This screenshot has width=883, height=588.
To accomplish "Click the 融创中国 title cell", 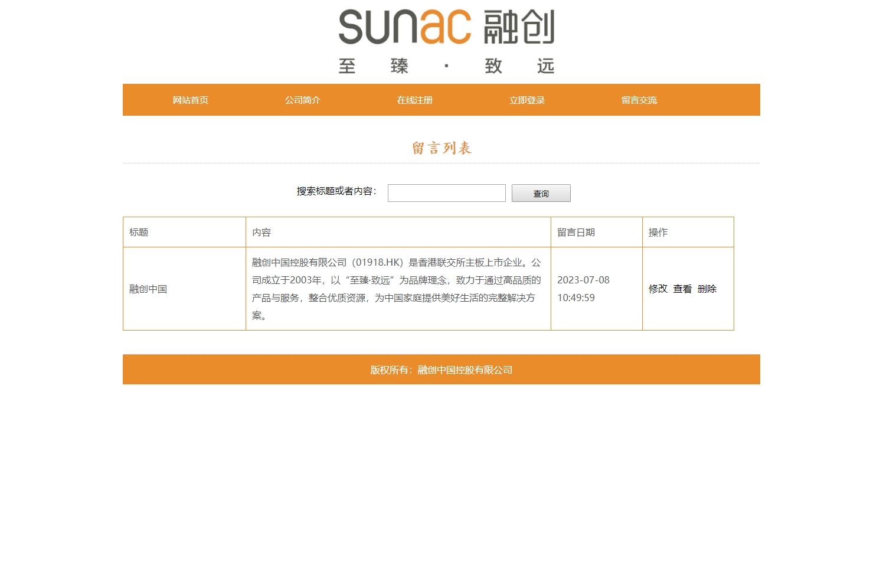I will (x=184, y=289).
